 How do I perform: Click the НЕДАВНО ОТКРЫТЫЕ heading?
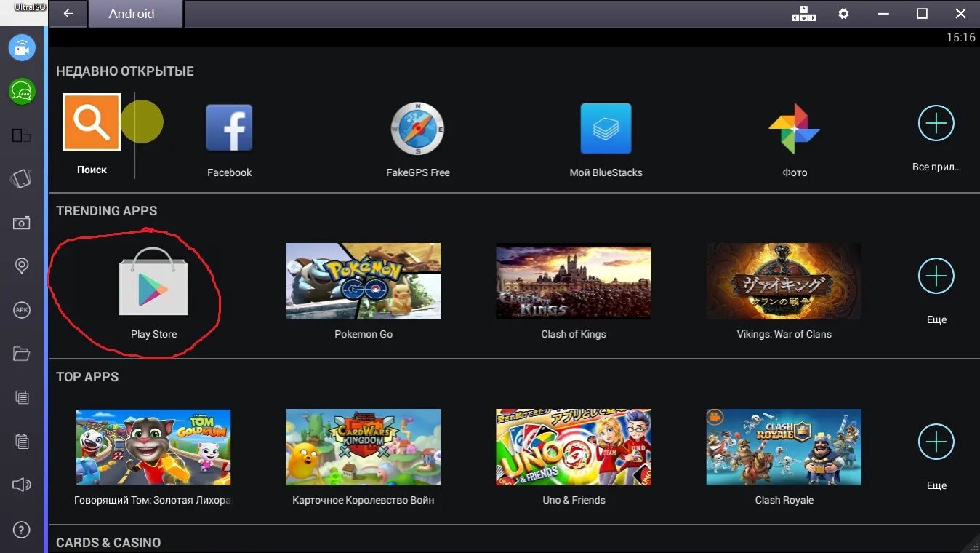125,71
